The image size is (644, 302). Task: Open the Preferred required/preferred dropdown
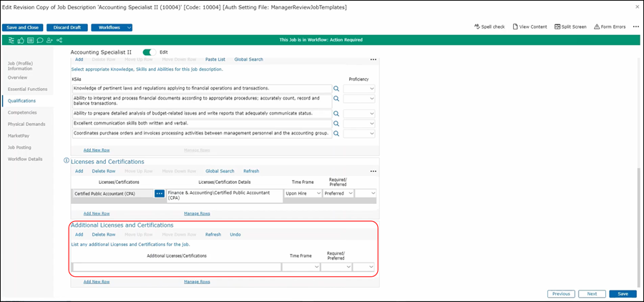click(x=338, y=193)
